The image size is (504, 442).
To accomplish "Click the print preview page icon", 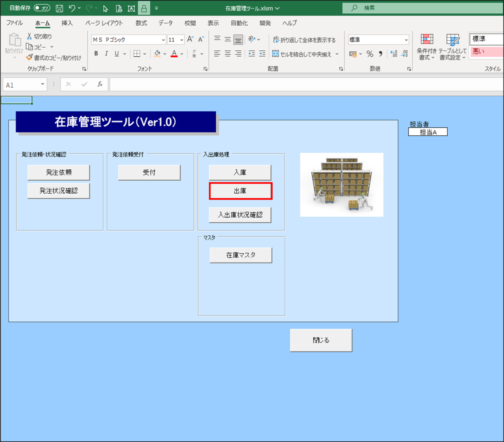I will [x=119, y=8].
